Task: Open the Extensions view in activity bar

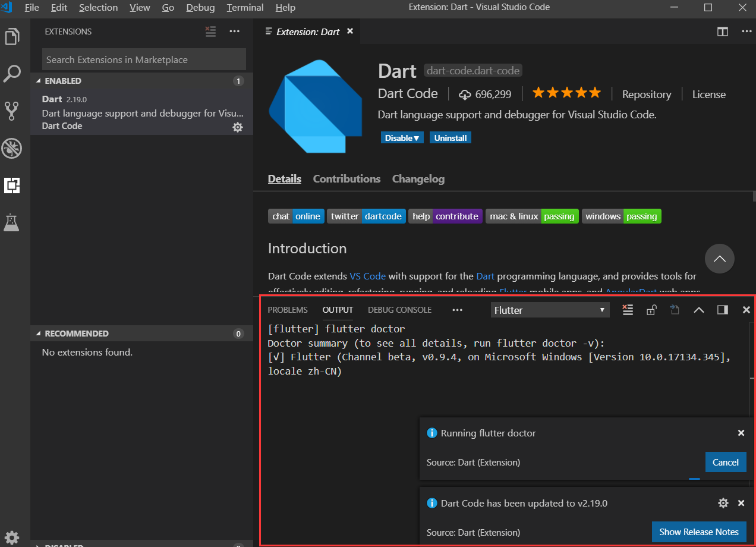Action: click(12, 185)
